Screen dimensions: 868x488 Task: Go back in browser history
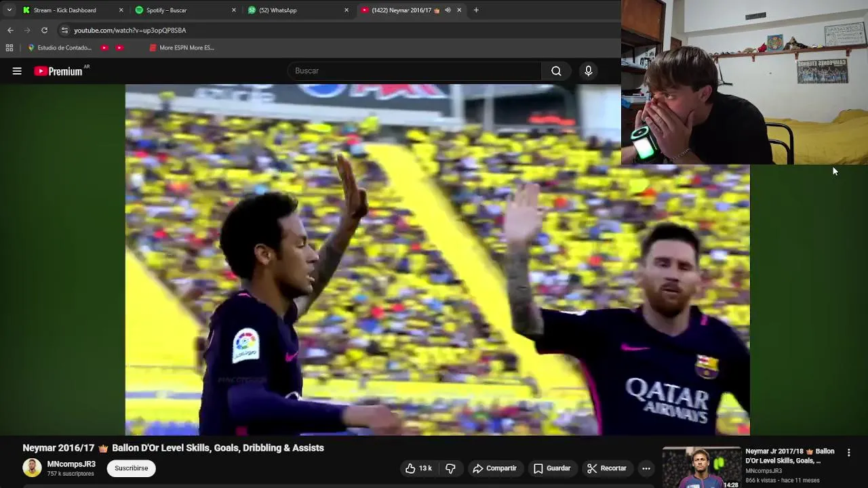click(10, 30)
